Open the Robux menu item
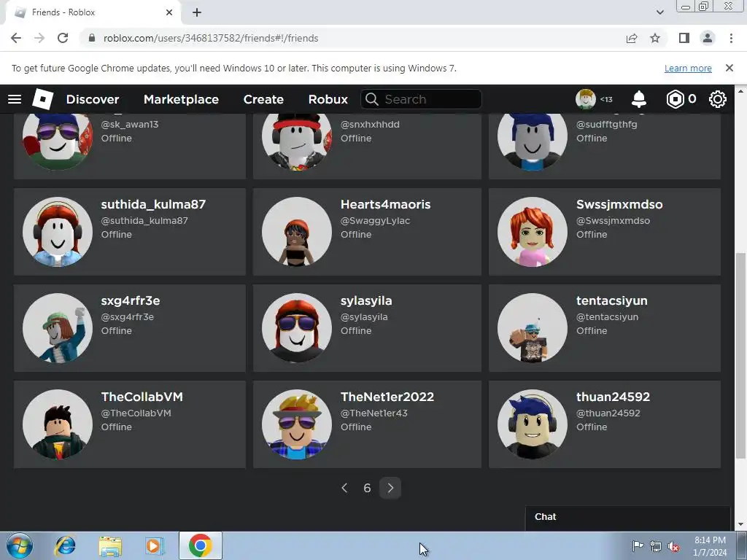Screen dimensions: 747x560 point(328,99)
